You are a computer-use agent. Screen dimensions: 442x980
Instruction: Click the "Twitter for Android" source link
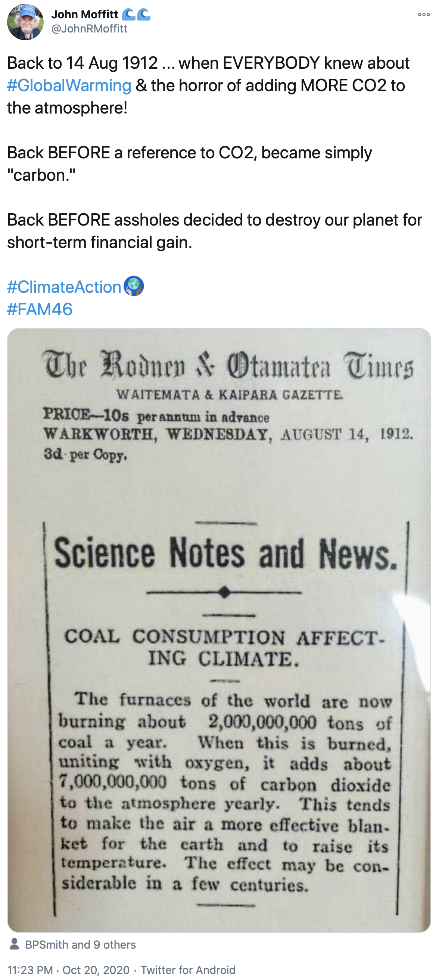188,970
